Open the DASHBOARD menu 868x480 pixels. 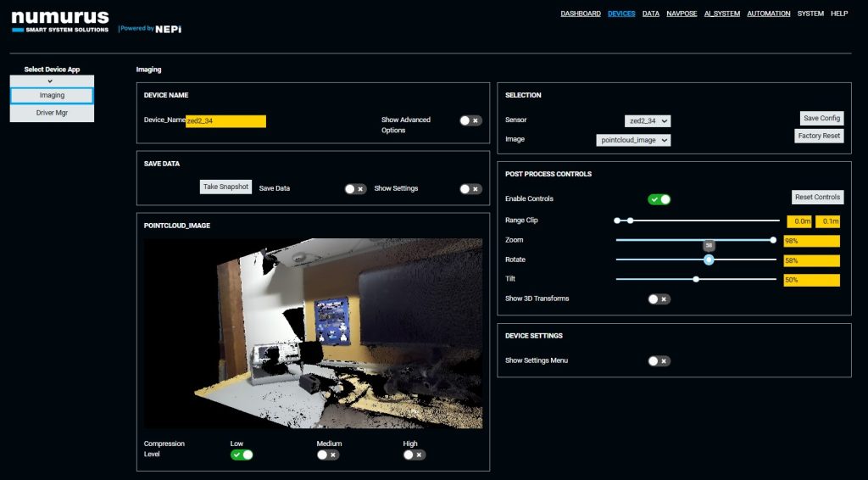(x=580, y=14)
